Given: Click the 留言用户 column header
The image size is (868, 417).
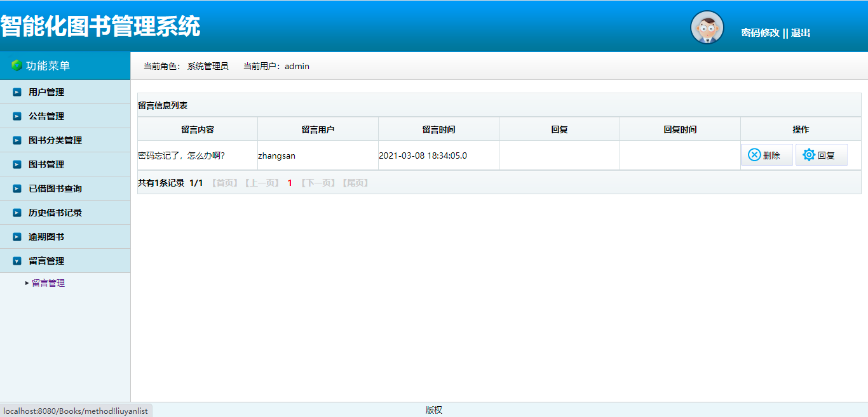Looking at the screenshot, I should (318, 129).
